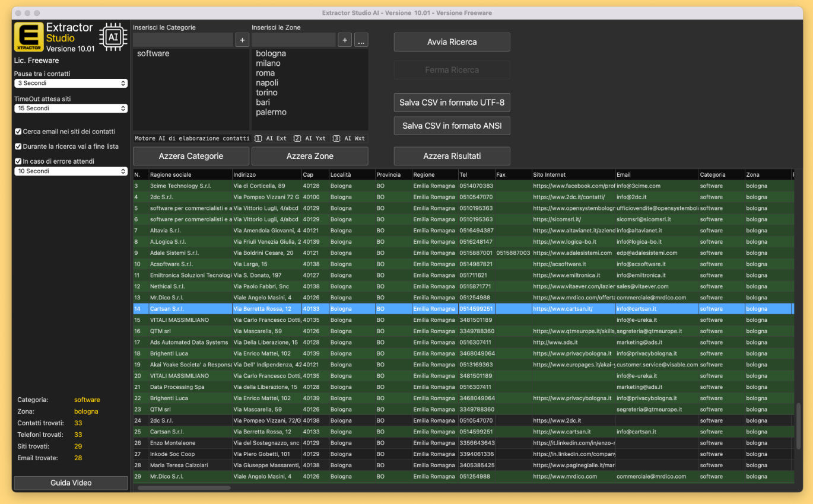Image resolution: width=813 pixels, height=504 pixels.
Task: Select the AI Ext engine option
Action: 271,138
